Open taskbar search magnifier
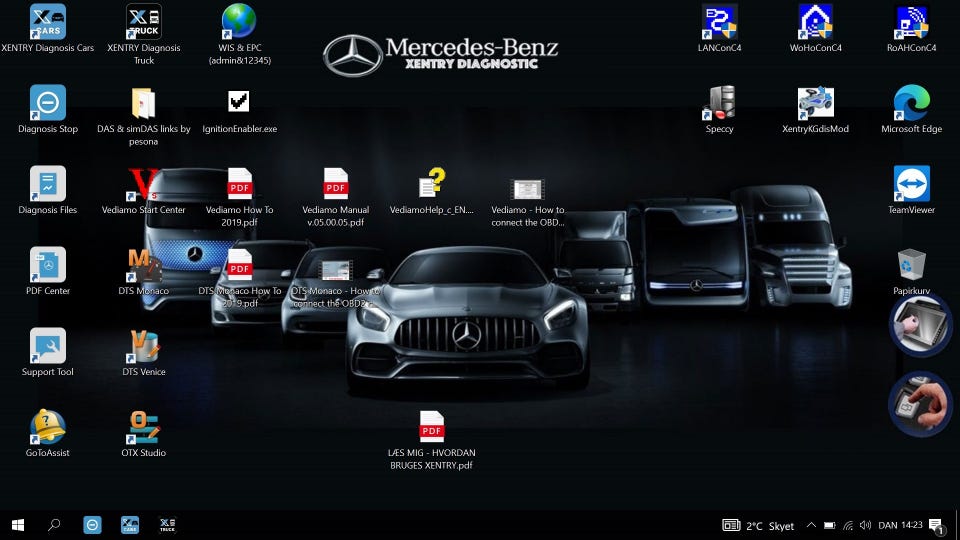Image resolution: width=960 pixels, height=540 pixels. [x=54, y=525]
